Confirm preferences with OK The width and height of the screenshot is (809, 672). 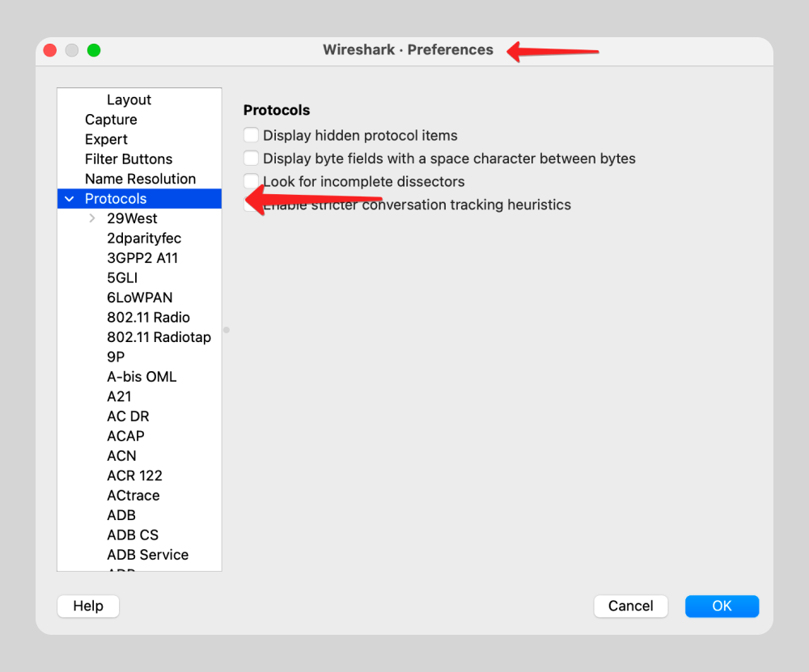tap(722, 606)
